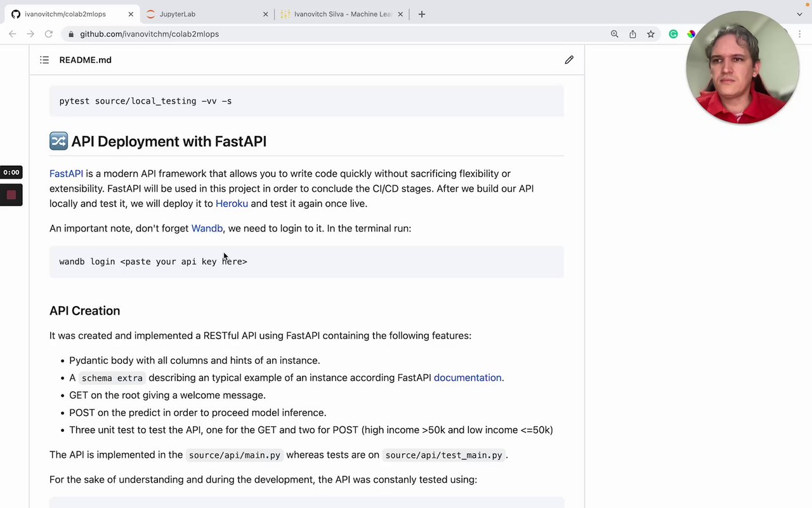This screenshot has width=812, height=508.
Task: Switch to the JupyterLab tab
Action: click(197, 14)
